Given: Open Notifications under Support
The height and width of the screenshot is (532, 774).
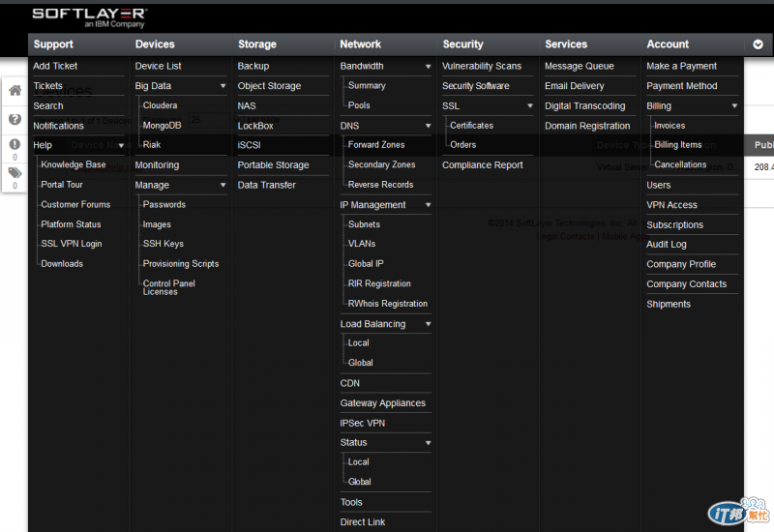Looking at the screenshot, I should [x=58, y=126].
